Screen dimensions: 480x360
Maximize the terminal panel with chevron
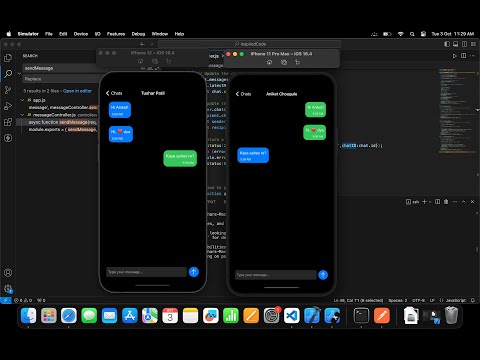pos(464,202)
